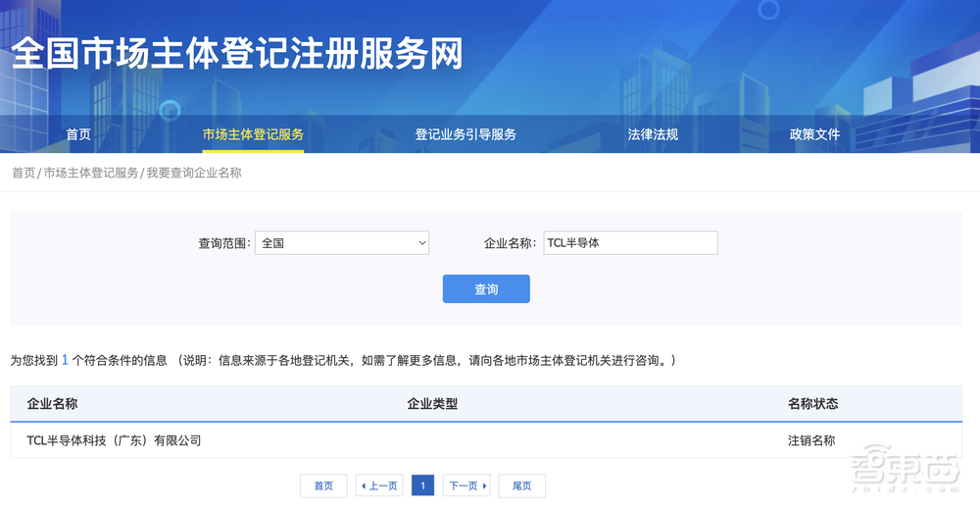Expand the 查询范围 dropdown showing 全国
The image size is (980, 511).
pos(342,242)
